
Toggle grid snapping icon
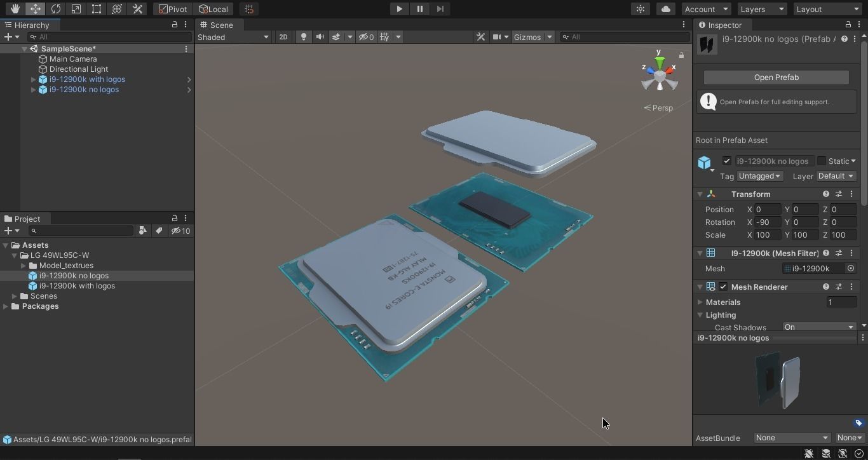coord(249,9)
